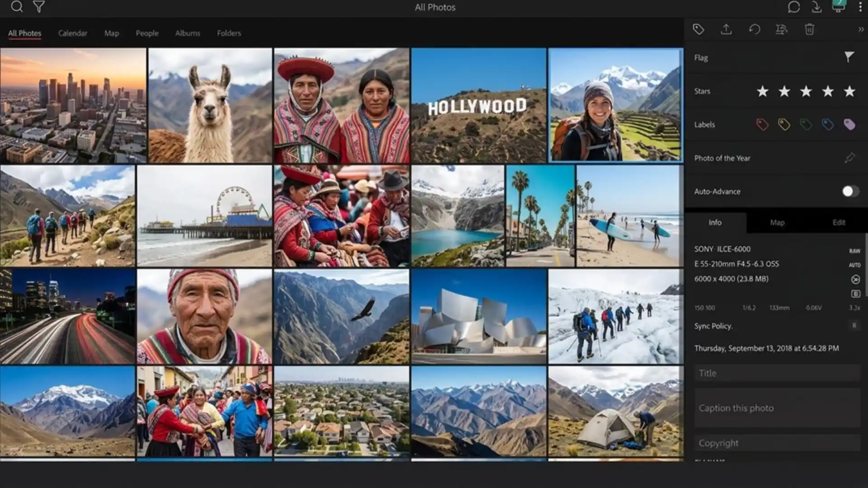Set a five-star rating
Screen dimensions: 868x488
(x=849, y=91)
